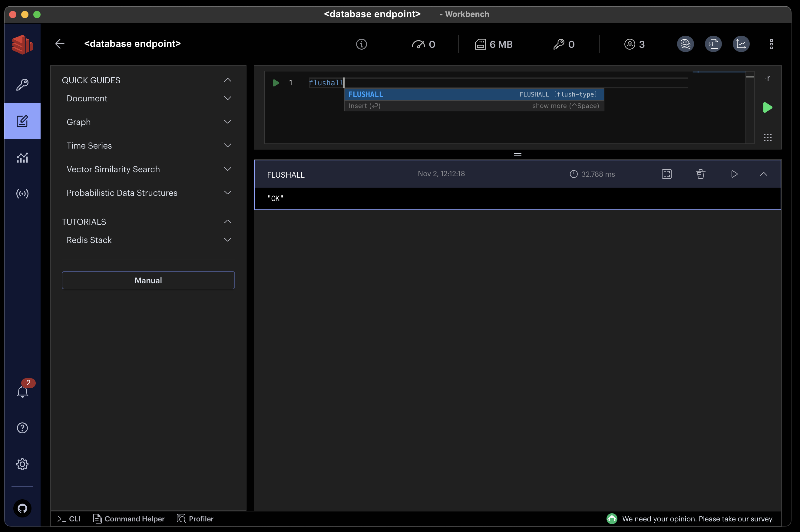
Task: View FLUSHALL result in full screen
Action: coord(666,174)
